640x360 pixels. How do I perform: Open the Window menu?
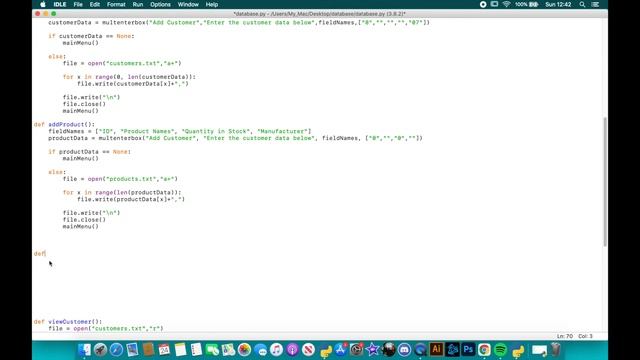click(188, 4)
